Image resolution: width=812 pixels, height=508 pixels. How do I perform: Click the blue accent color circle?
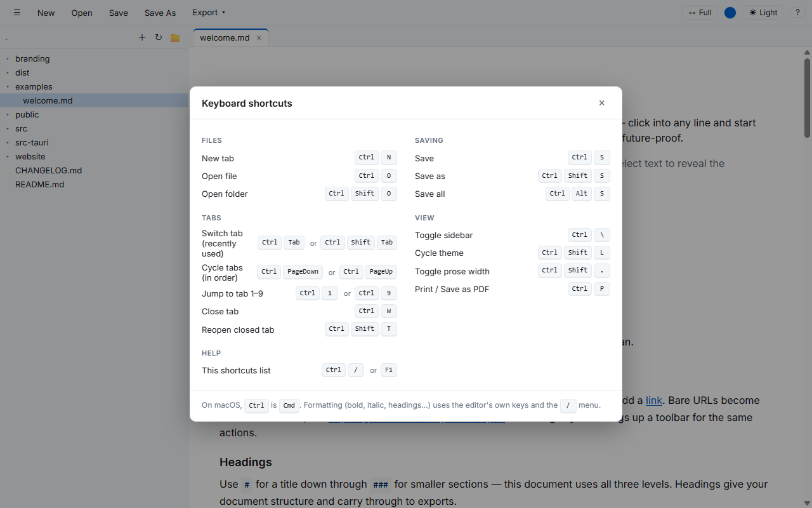[730, 13]
